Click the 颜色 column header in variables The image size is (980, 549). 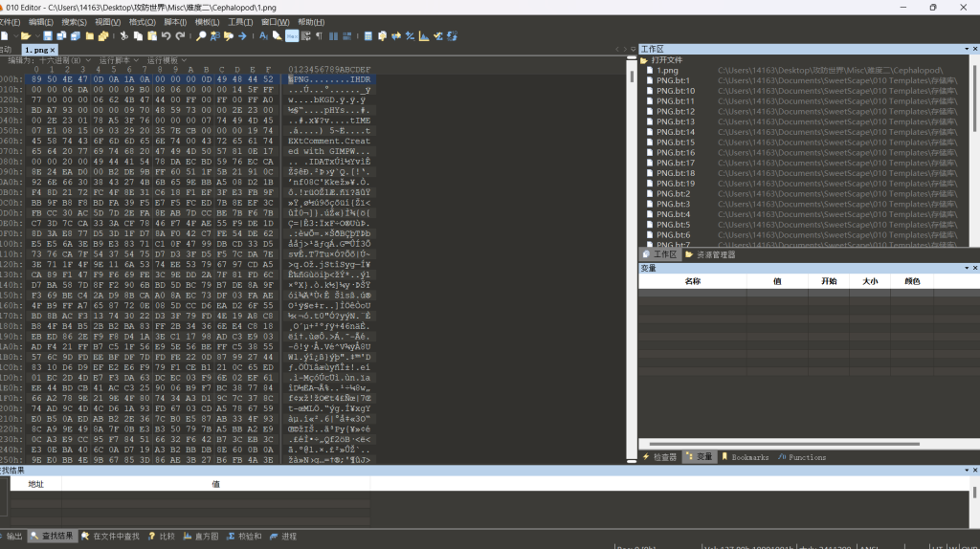911,281
